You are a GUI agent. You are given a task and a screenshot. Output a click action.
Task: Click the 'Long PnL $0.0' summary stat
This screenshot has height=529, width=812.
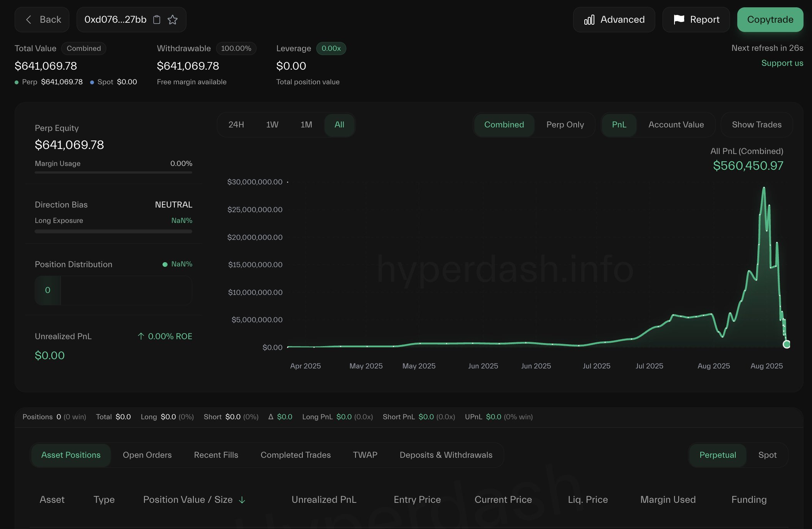tap(337, 417)
